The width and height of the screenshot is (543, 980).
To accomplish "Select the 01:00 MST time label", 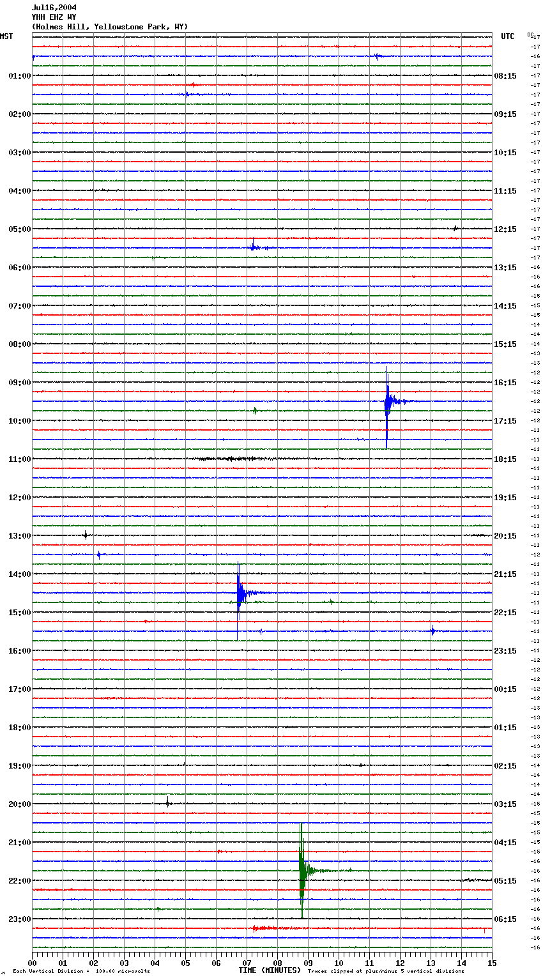I will (20, 76).
